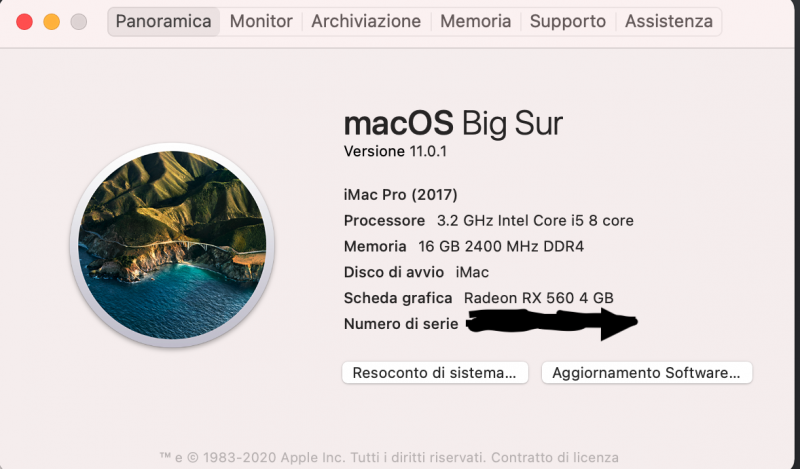Viewport: 800px width, 469px height.
Task: Click the gray disabled zoom window button
Action: (77, 21)
